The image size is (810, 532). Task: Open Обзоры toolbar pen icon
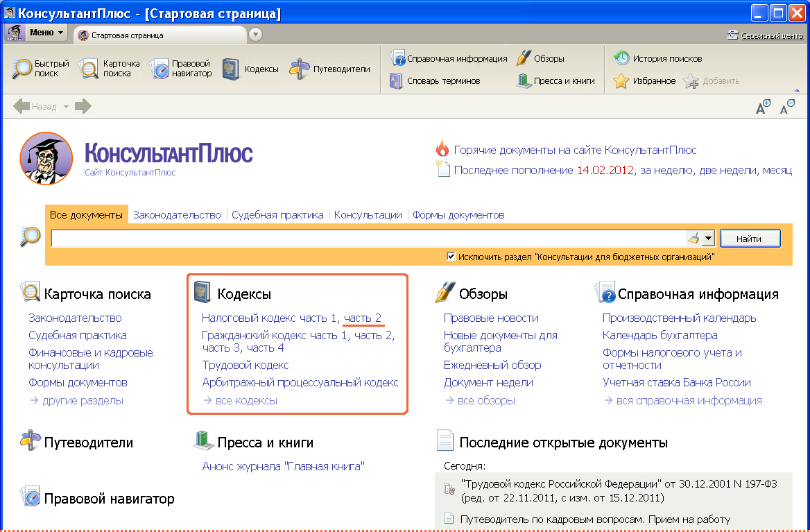point(524,58)
